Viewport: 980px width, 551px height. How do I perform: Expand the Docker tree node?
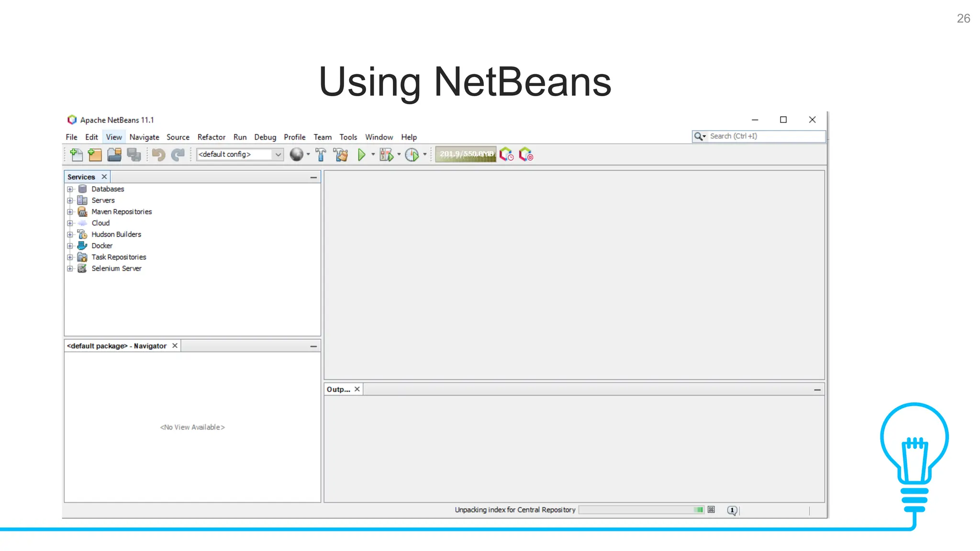[x=70, y=246]
